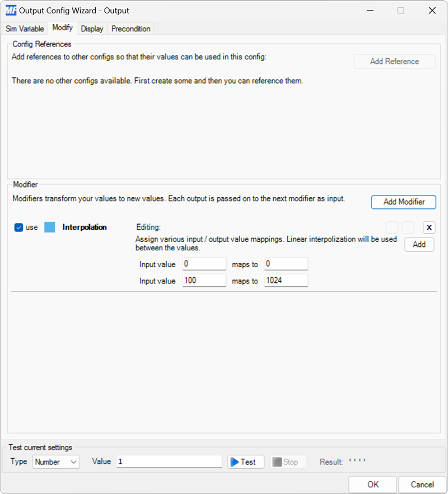Switch to the Sim Variable tab
Image resolution: width=448 pixels, height=494 pixels.
[x=24, y=29]
